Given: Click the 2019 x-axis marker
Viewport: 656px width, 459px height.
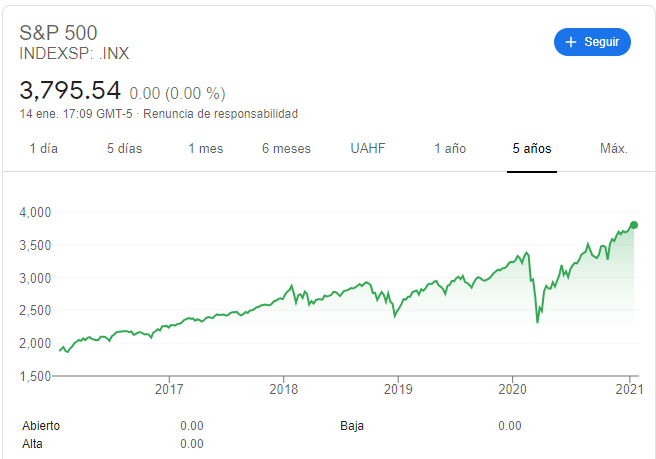Looking at the screenshot, I should tap(398, 389).
